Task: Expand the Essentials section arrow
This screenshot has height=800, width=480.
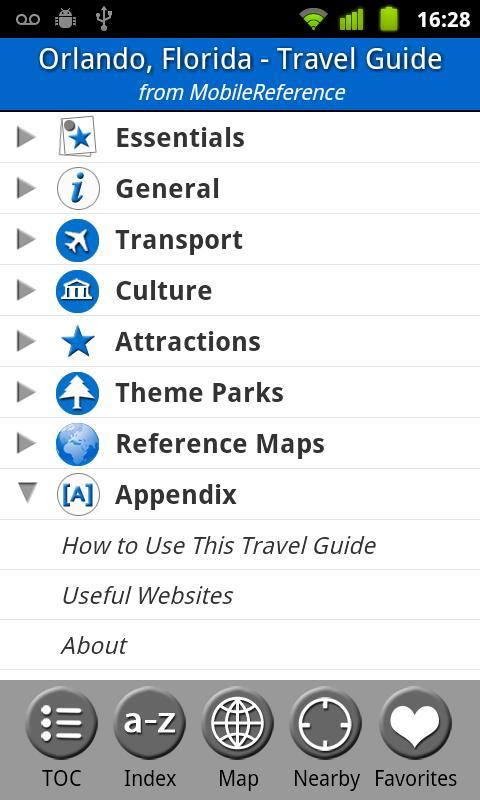Action: [26, 137]
